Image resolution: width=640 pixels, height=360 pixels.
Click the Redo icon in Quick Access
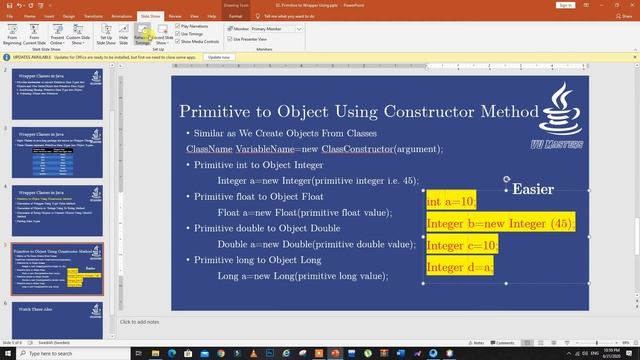pyautogui.click(x=31, y=5)
